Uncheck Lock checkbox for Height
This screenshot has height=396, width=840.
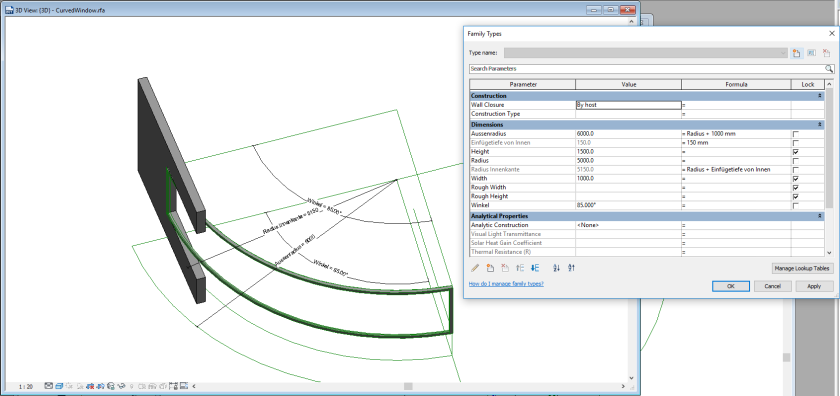tap(796, 152)
